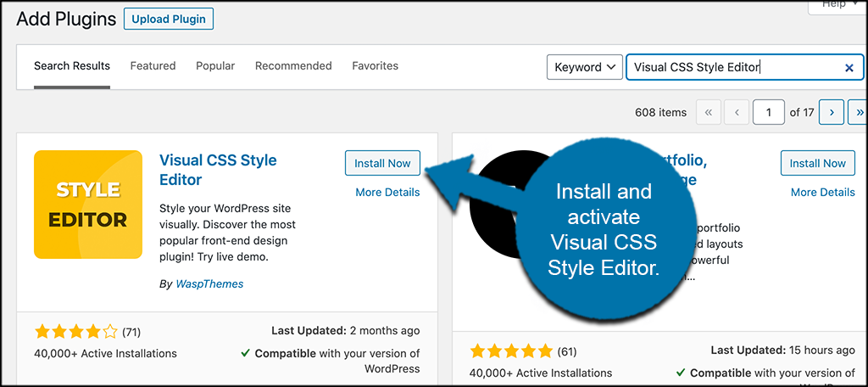
Task: Click the '(71)' rating count
Action: (131, 332)
